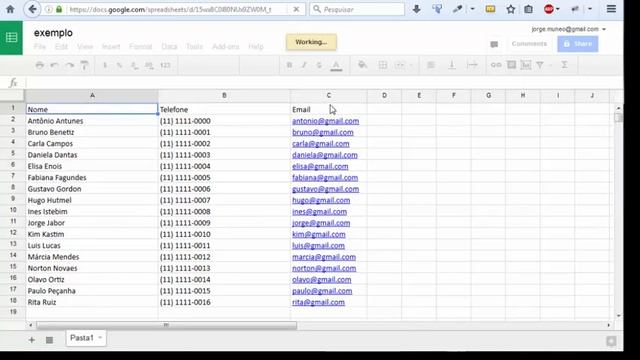
Task: Open the Format menu
Action: tap(140, 47)
